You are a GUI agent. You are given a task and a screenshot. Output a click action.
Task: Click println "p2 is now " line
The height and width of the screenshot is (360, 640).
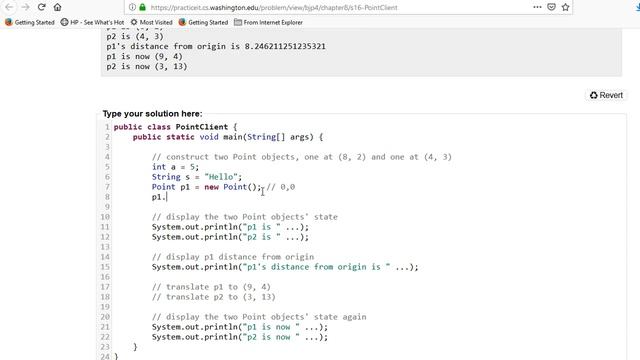point(240,337)
